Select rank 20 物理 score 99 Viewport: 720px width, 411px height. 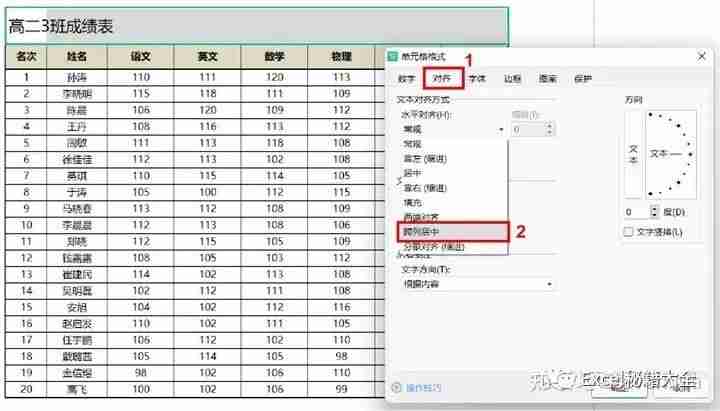coord(341,389)
